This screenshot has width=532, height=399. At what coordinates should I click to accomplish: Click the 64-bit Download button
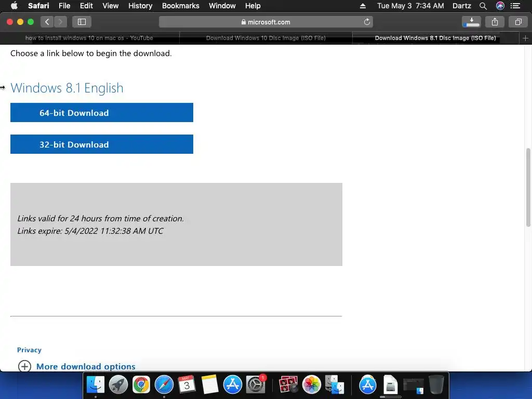(102, 113)
